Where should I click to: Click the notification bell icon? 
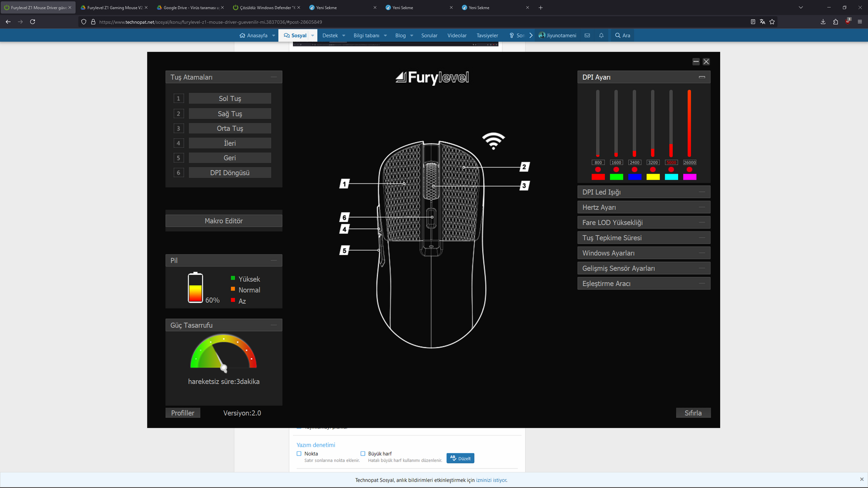click(x=601, y=36)
